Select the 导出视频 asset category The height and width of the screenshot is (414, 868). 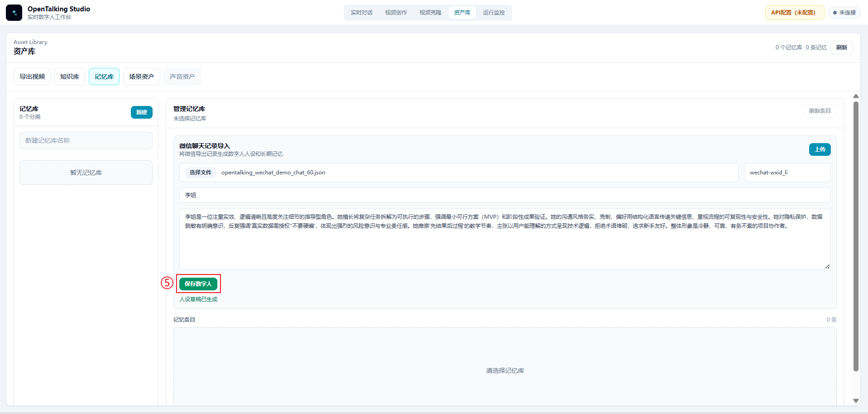(x=32, y=77)
